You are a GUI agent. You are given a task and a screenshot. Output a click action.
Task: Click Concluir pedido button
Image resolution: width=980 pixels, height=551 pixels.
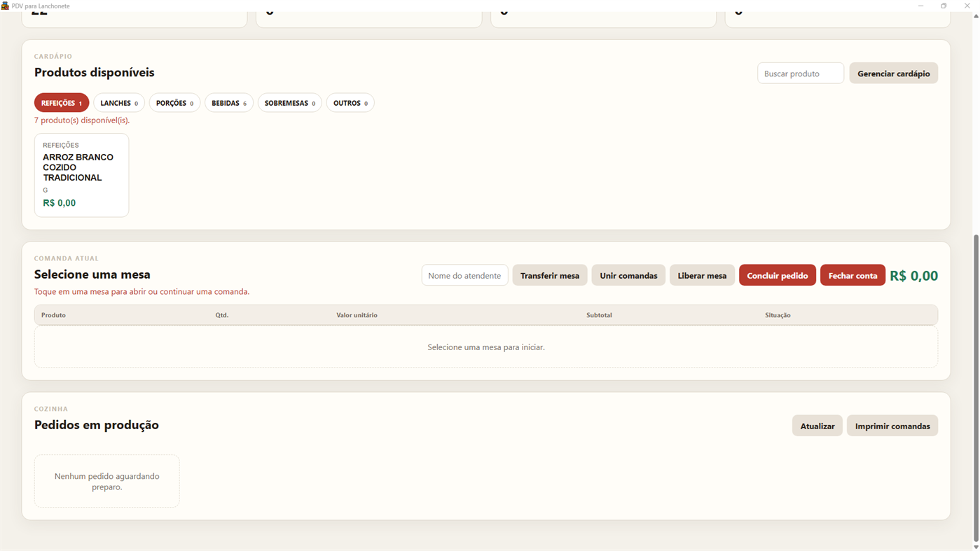click(778, 275)
